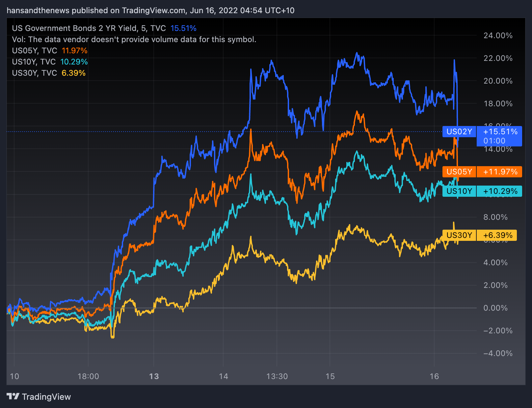Click the blue US02Y price scale tag
Viewport: 532px width, 408px height.
459,132
